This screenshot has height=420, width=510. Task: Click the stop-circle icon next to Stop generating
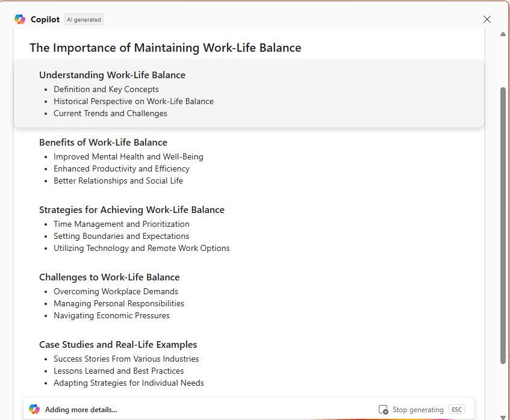[x=384, y=409]
